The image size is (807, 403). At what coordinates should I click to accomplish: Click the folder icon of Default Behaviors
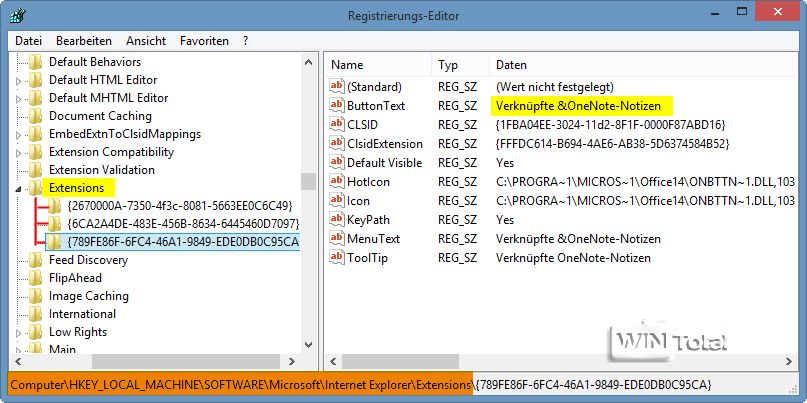click(36, 62)
